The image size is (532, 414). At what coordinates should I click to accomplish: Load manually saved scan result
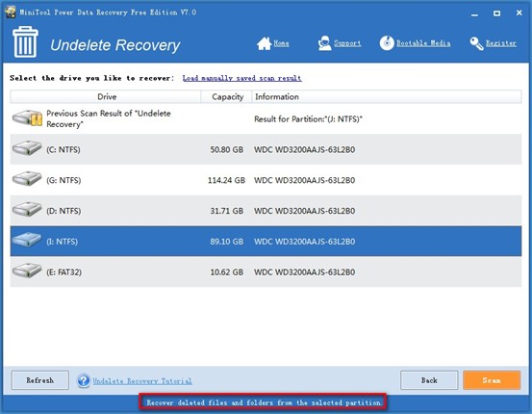point(241,78)
